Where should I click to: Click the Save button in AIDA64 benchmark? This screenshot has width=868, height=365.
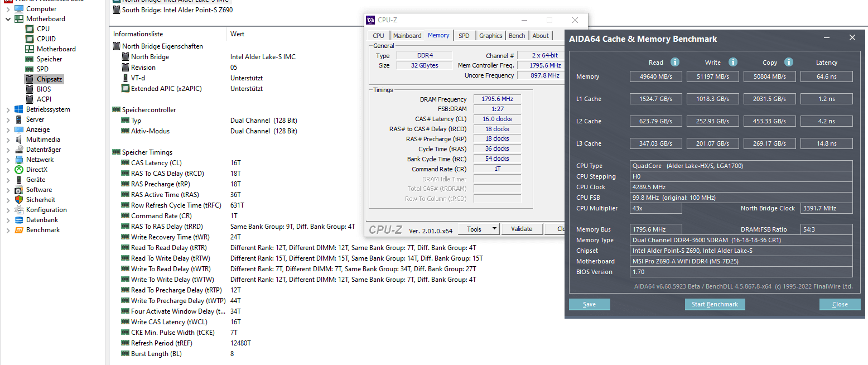pos(589,304)
